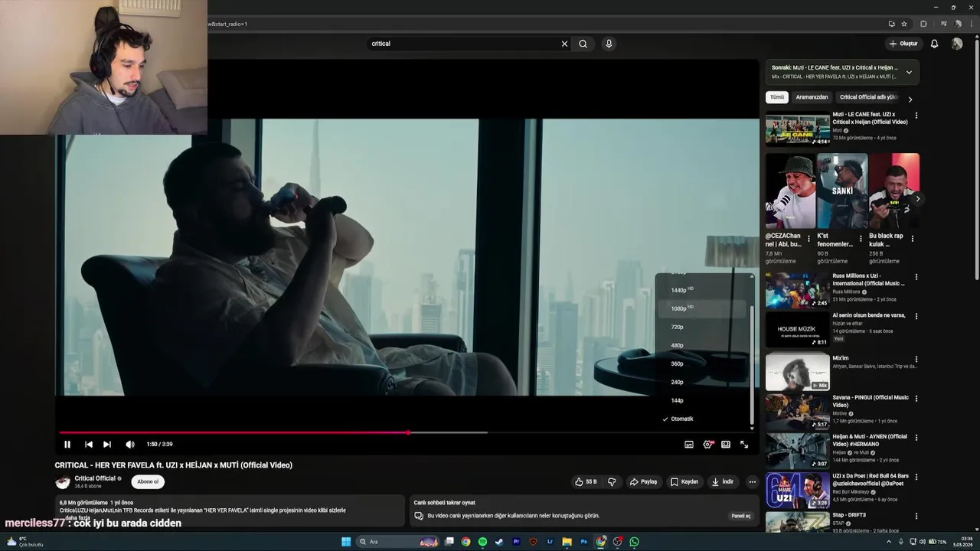This screenshot has width=980, height=551.
Task: Select the Critical Official filter chip
Action: point(868,97)
